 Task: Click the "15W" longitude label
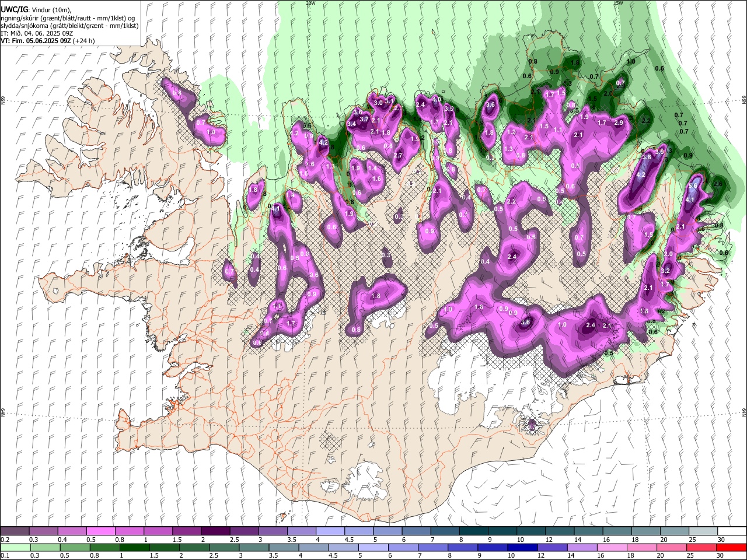click(x=618, y=3)
